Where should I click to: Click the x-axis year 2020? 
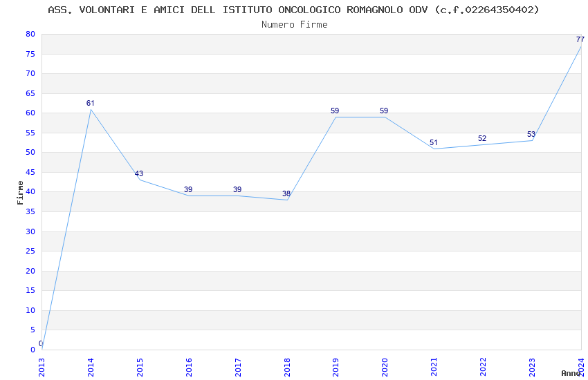385,367
